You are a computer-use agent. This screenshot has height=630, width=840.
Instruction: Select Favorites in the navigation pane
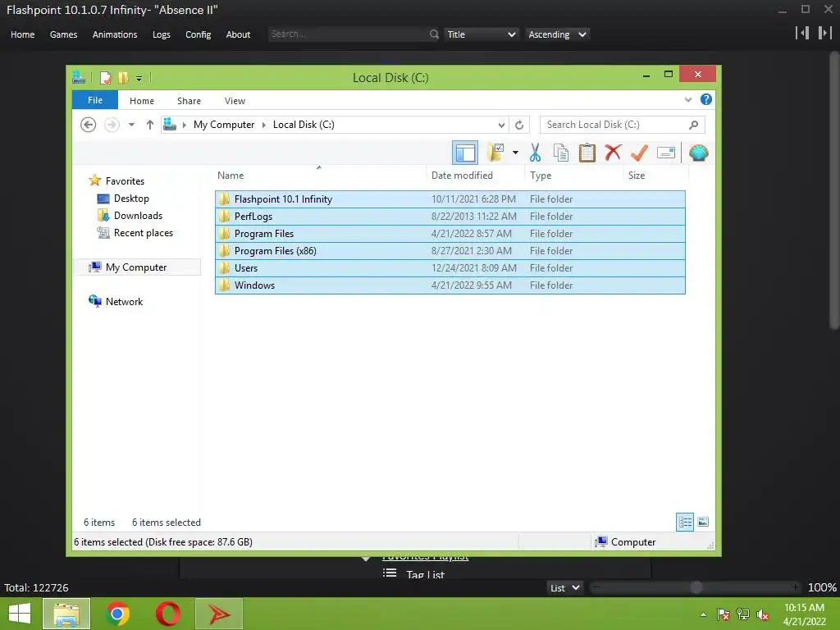[125, 181]
